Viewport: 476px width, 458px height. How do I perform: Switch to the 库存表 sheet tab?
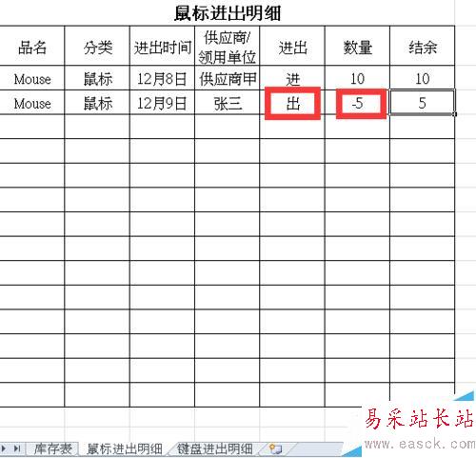pyautogui.click(x=52, y=448)
